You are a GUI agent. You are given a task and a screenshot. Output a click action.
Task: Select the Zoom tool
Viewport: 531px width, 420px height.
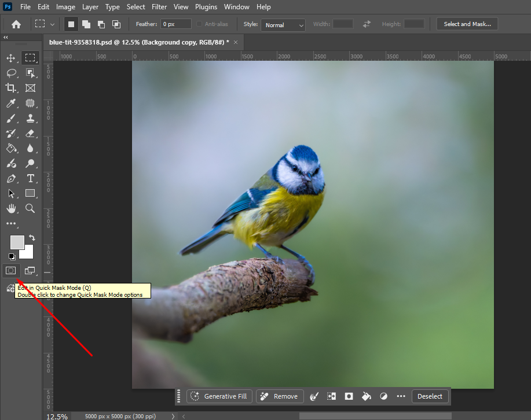30,208
